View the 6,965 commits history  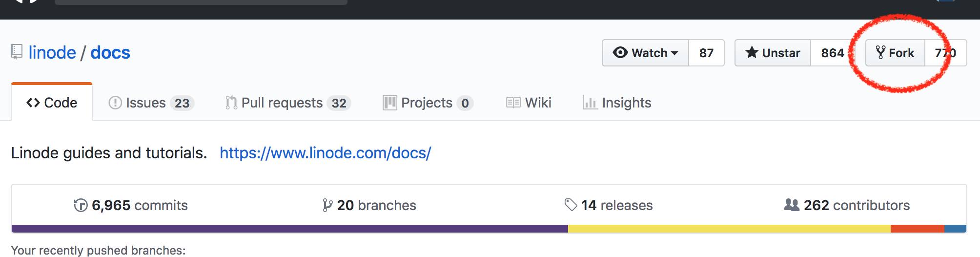click(x=131, y=205)
